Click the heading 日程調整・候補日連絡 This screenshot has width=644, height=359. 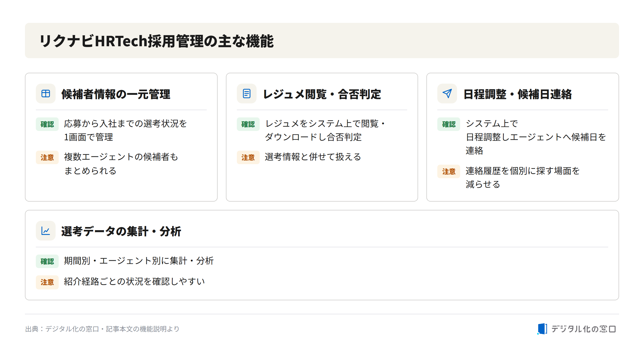click(x=518, y=94)
